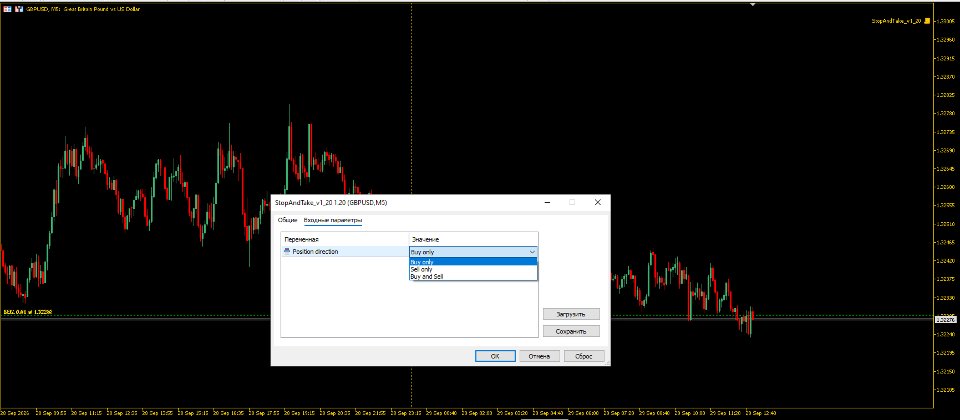The image size is (960, 420).
Task: Click the Position direction variable icon
Action: [x=287, y=251]
